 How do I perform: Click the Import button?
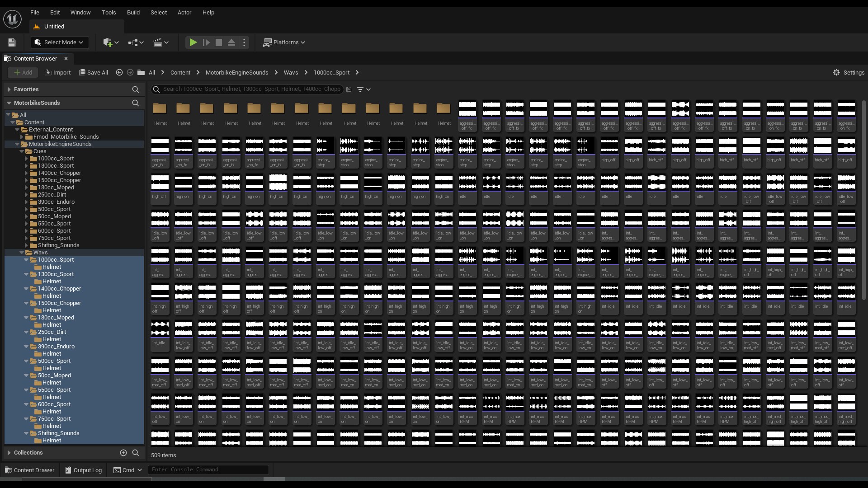click(x=58, y=72)
